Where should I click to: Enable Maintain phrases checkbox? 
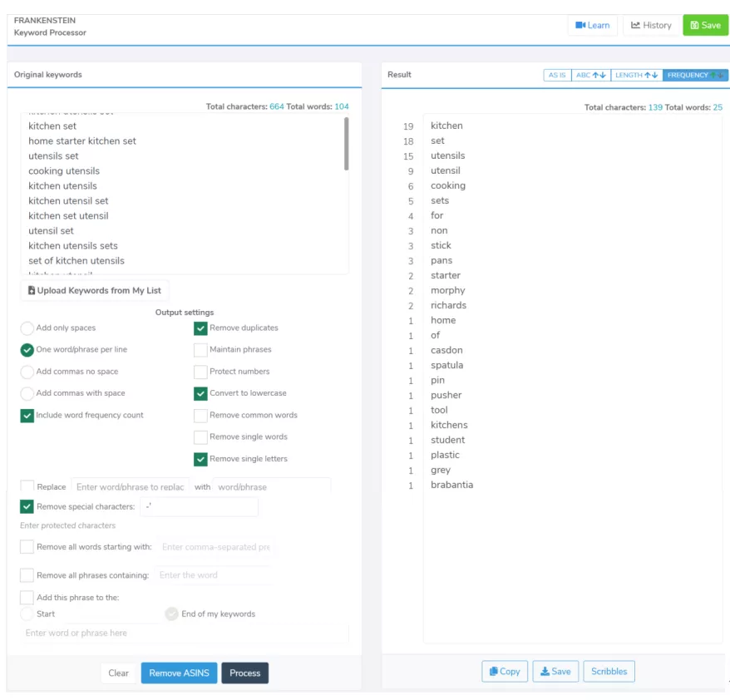point(200,349)
